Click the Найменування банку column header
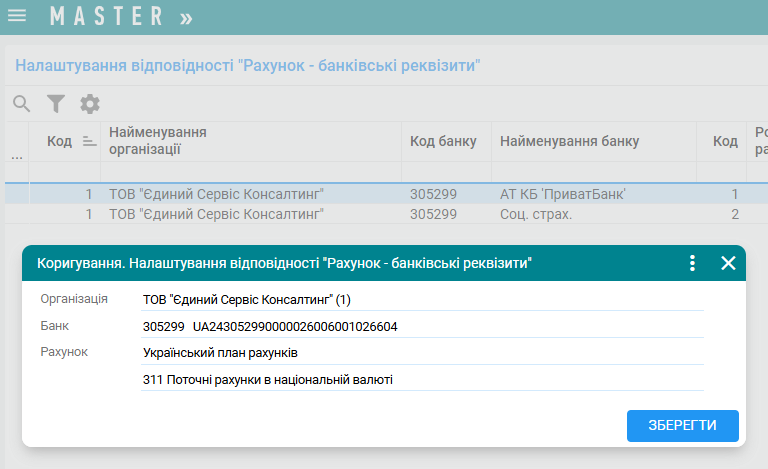The height and width of the screenshot is (469, 768). pos(569,141)
